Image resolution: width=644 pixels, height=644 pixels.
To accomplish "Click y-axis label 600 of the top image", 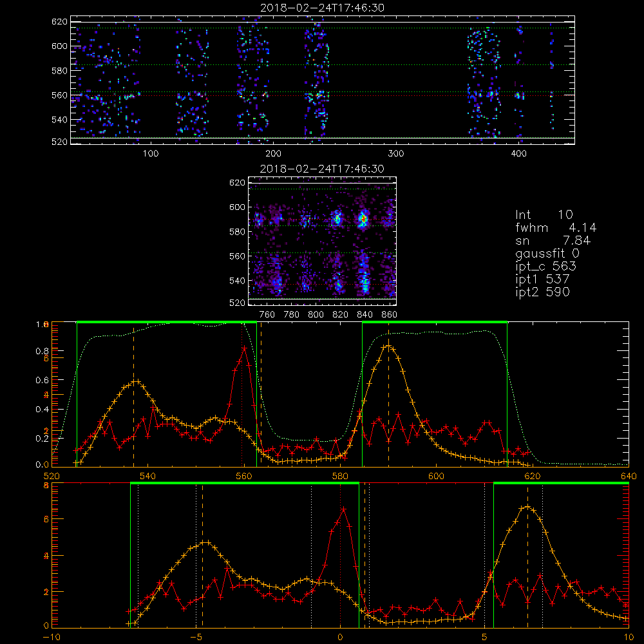I will (59, 46).
